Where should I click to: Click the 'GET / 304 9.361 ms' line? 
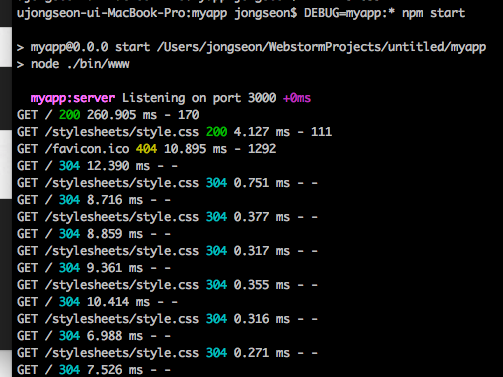point(94,268)
